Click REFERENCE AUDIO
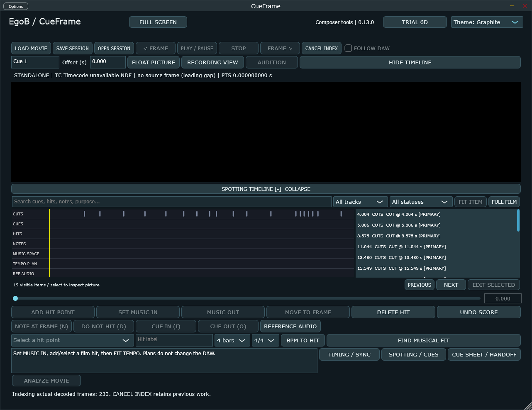This screenshot has height=410, width=532. [x=290, y=326]
